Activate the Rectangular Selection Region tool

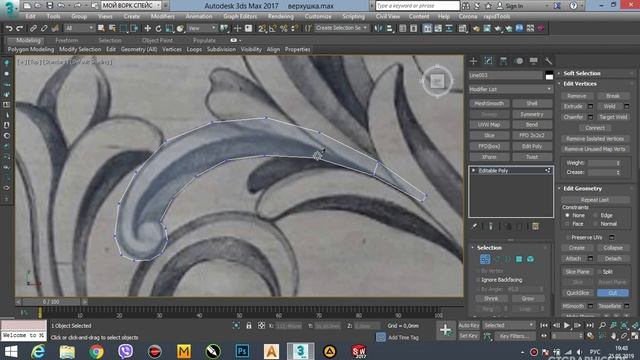pos(123,28)
